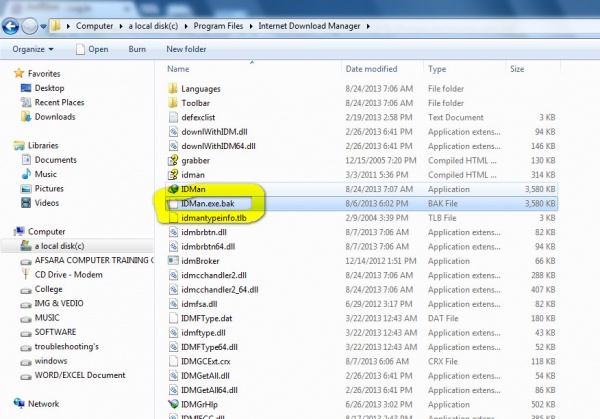Open the Pictures library icon

click(26, 189)
